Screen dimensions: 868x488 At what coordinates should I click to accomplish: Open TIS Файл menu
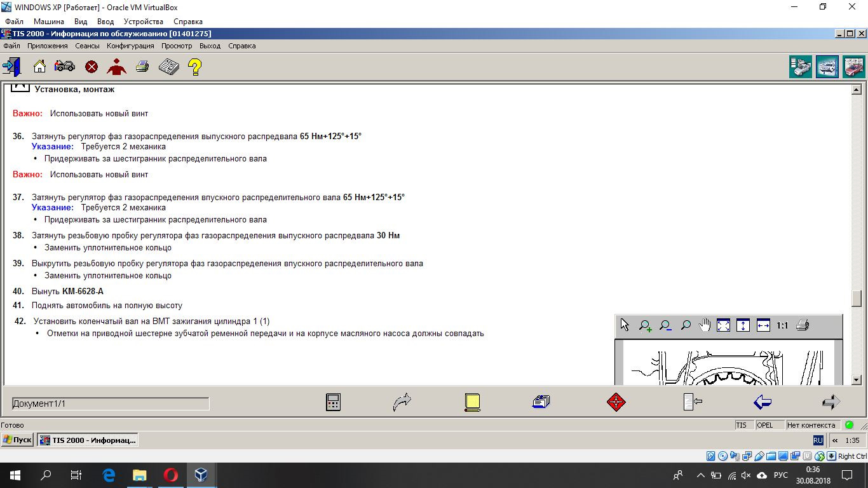point(11,46)
